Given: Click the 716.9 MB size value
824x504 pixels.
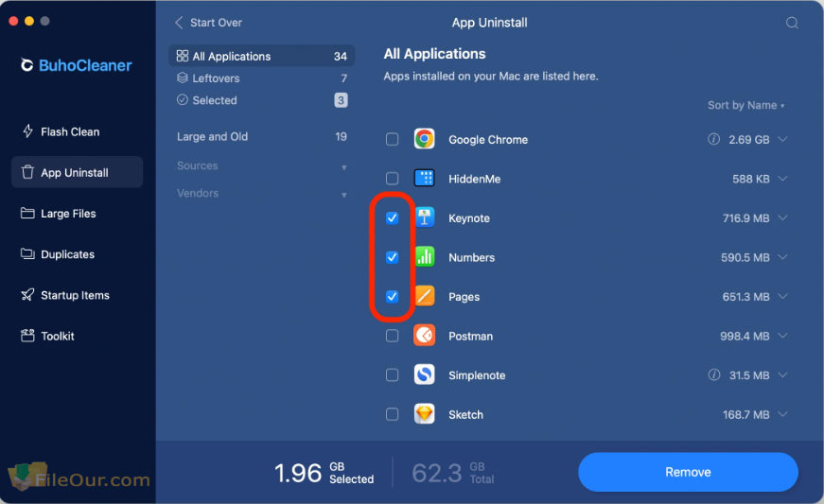Looking at the screenshot, I should [745, 217].
